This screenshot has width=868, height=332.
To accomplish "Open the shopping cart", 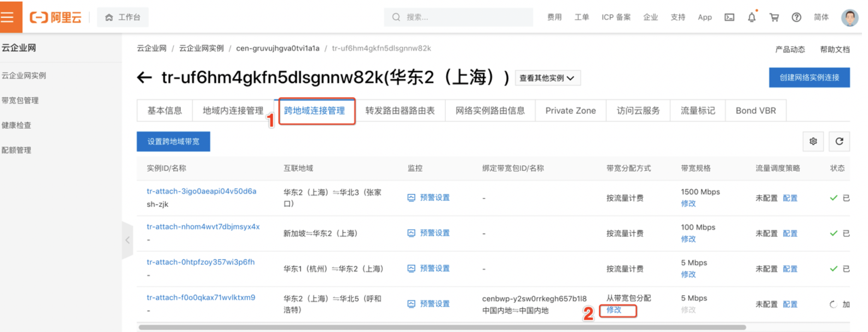I will coord(774,17).
